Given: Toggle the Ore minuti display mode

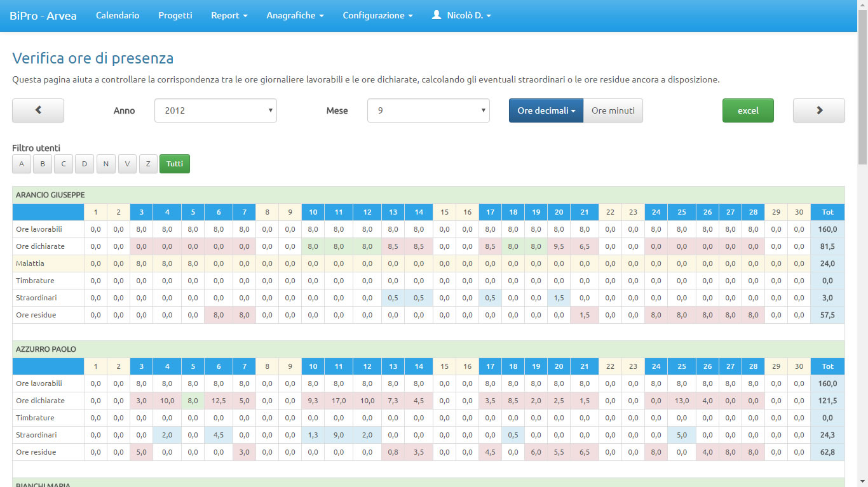Looking at the screenshot, I should point(613,110).
